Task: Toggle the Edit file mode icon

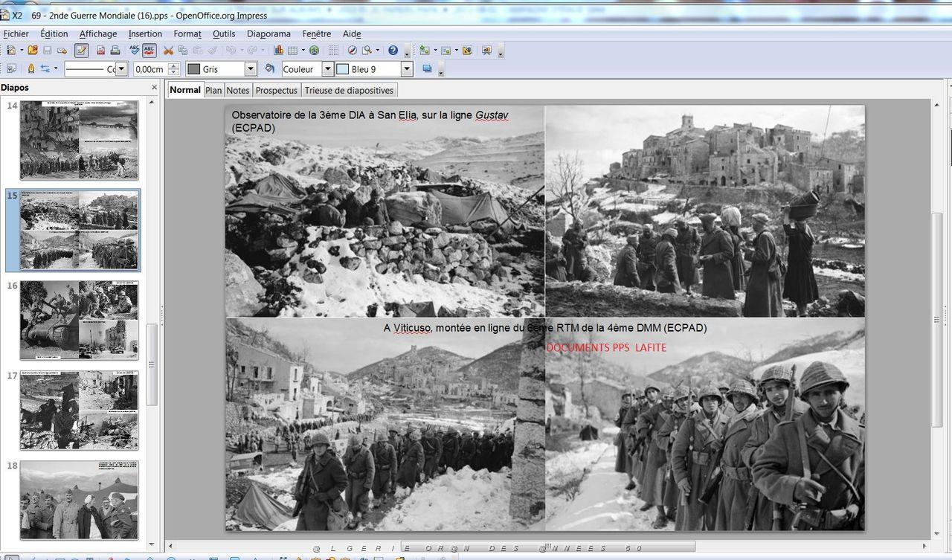Action: click(81, 50)
